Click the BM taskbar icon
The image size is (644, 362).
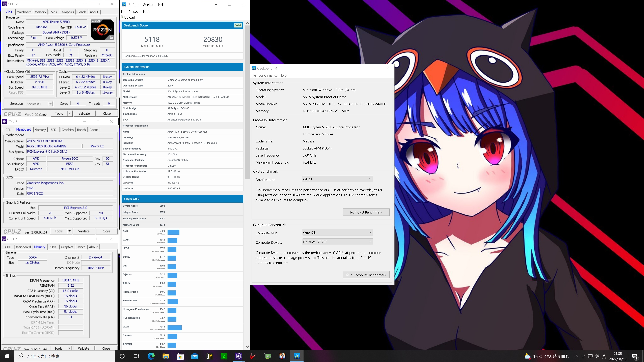click(209, 356)
